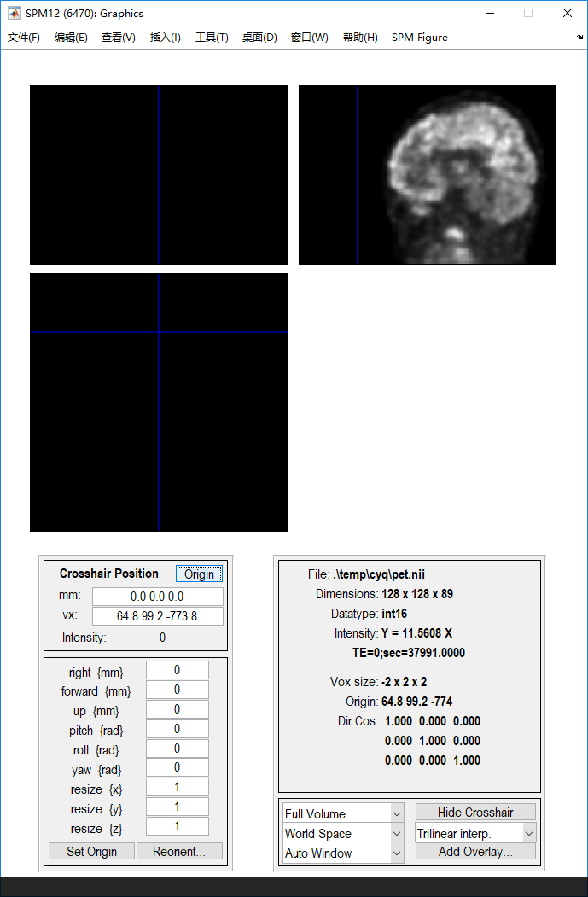Click the Origin value 64.8 99.2 -774
588x897 pixels.
pyautogui.click(x=417, y=702)
